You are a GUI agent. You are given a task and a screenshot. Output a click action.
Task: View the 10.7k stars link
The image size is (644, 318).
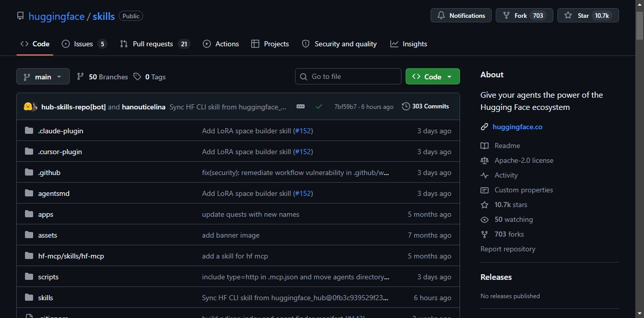(511, 205)
